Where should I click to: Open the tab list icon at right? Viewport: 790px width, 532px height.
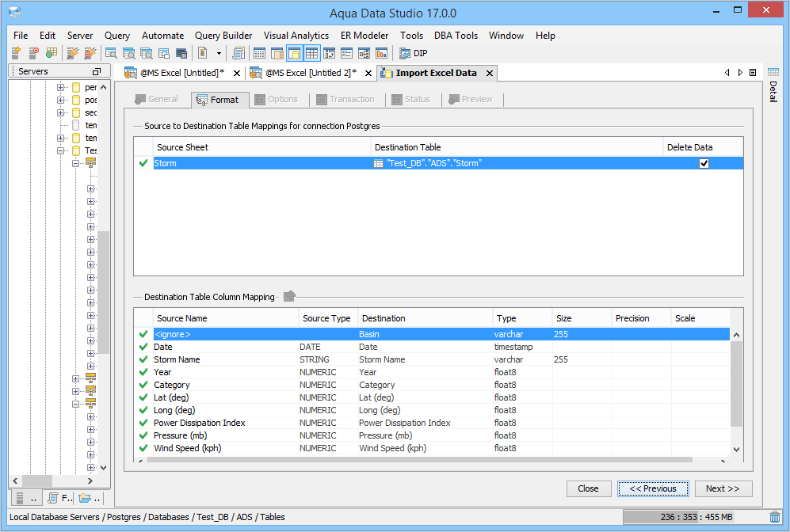click(x=753, y=73)
